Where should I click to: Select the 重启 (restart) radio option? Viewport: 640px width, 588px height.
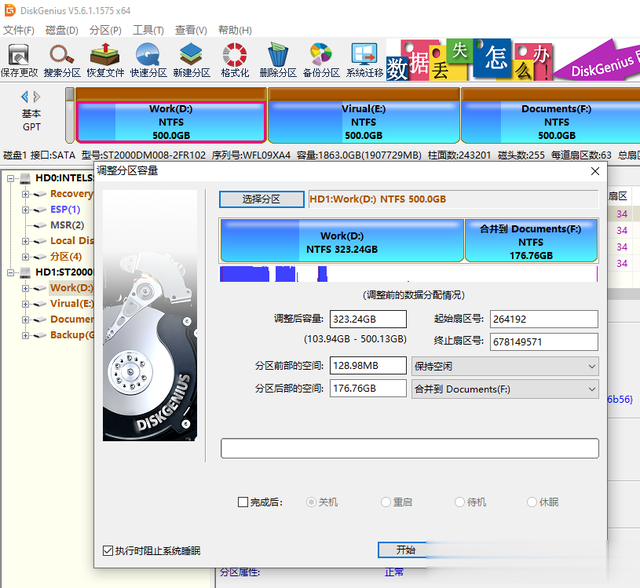click(385, 502)
